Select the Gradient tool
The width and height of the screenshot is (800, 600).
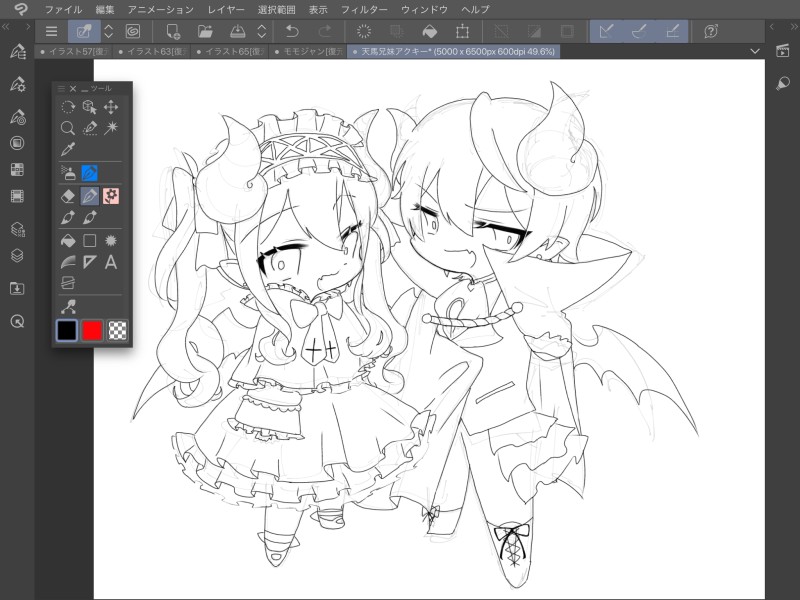click(x=68, y=262)
